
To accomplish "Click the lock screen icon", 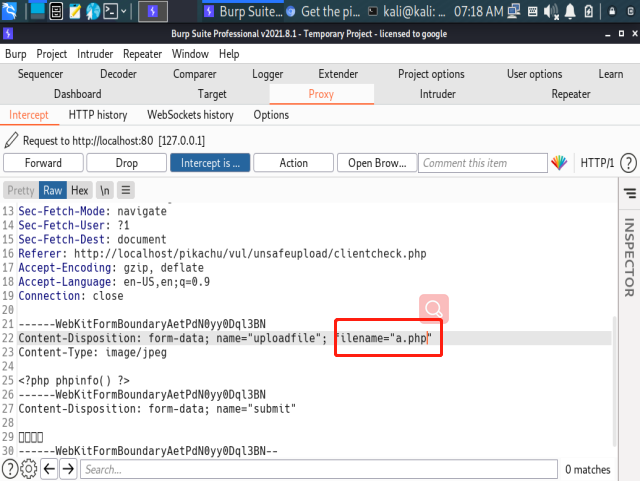I will tap(612, 11).
